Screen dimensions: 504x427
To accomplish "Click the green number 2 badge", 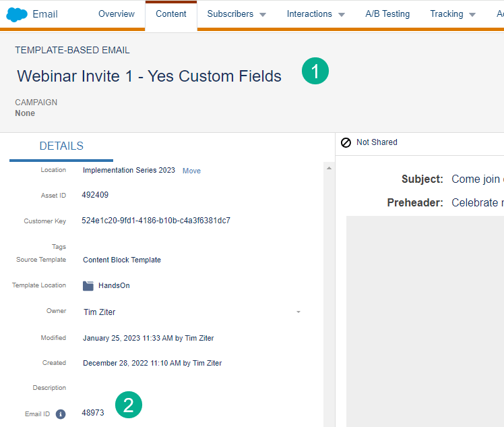I will 129,405.
